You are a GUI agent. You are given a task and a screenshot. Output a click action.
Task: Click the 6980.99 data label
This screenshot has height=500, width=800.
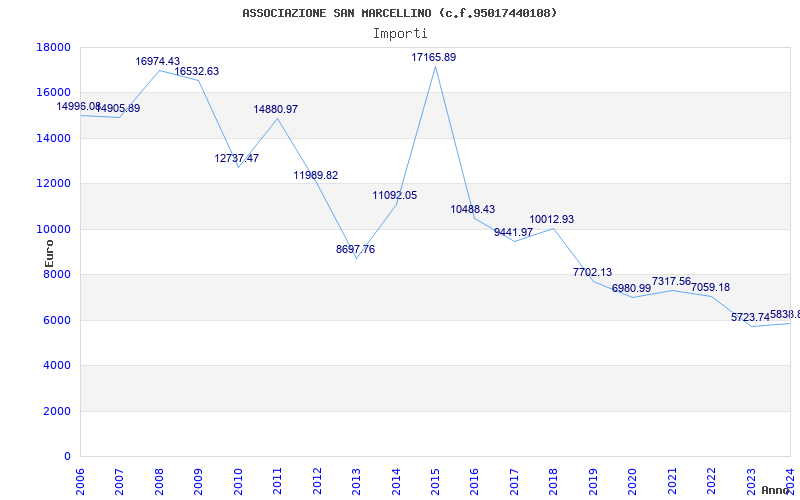pos(632,288)
